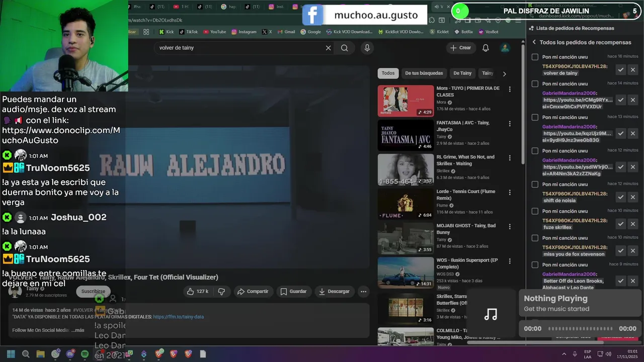Viewport: 644px width, 362px height.
Task: Open the BotRix bookmark
Action: 463,32
